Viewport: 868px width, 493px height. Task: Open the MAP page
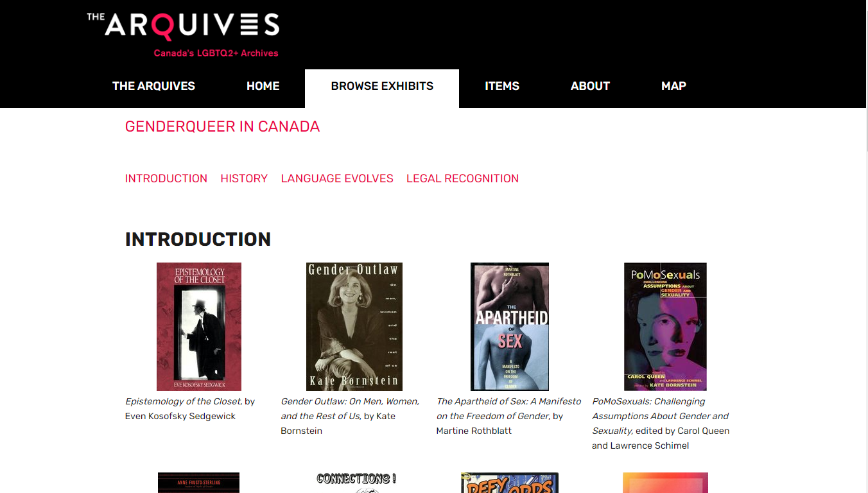coord(673,85)
